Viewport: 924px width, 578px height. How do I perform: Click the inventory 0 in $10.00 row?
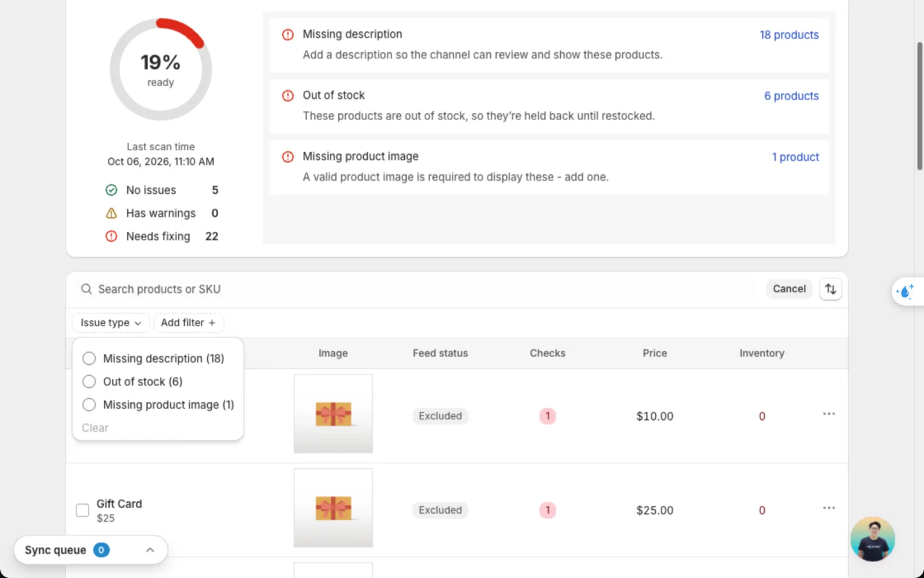click(x=762, y=416)
